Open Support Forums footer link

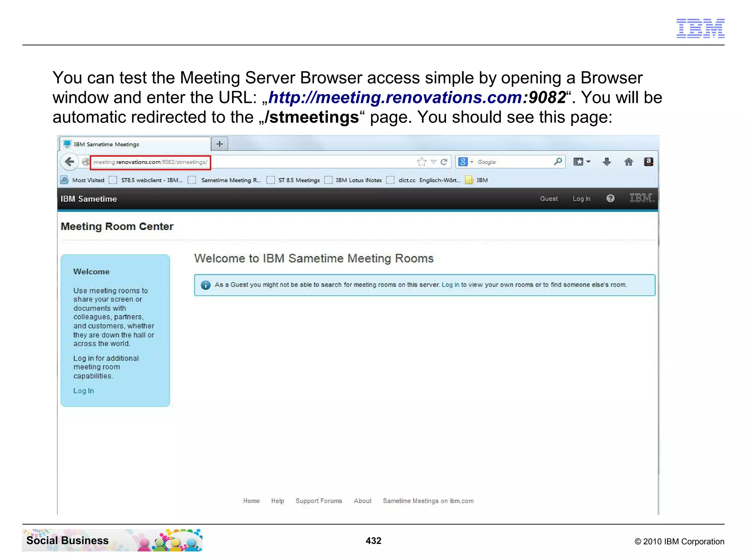319,501
